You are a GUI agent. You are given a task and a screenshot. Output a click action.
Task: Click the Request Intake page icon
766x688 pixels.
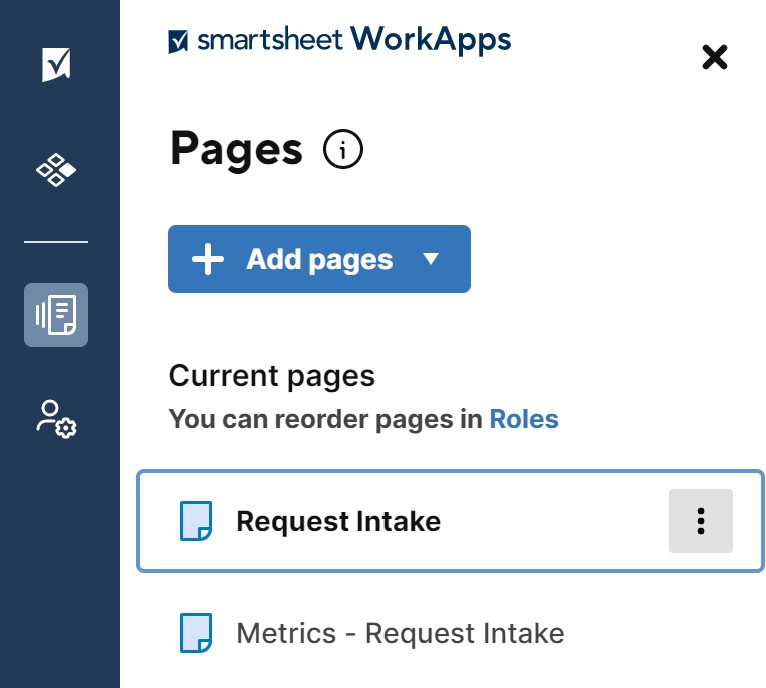click(196, 521)
